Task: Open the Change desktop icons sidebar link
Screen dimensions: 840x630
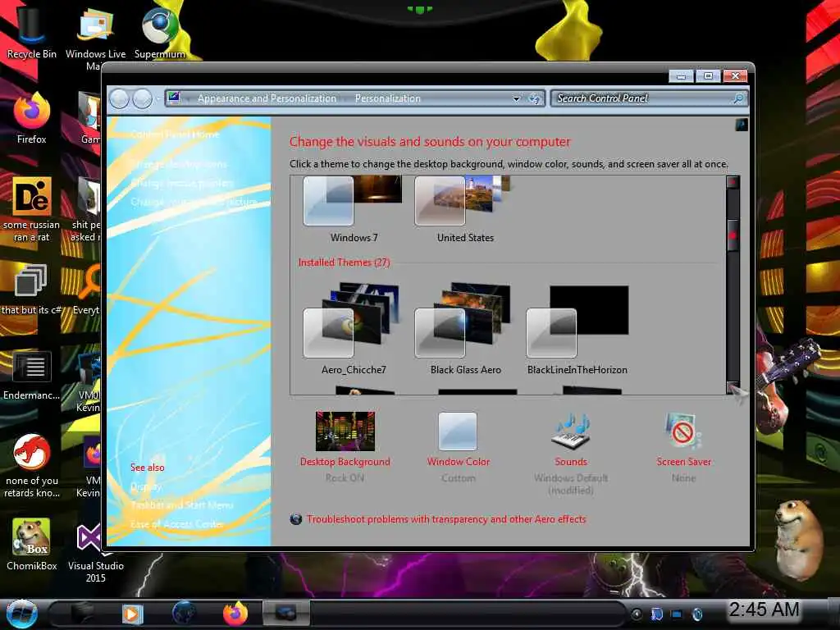Action: 179,164
